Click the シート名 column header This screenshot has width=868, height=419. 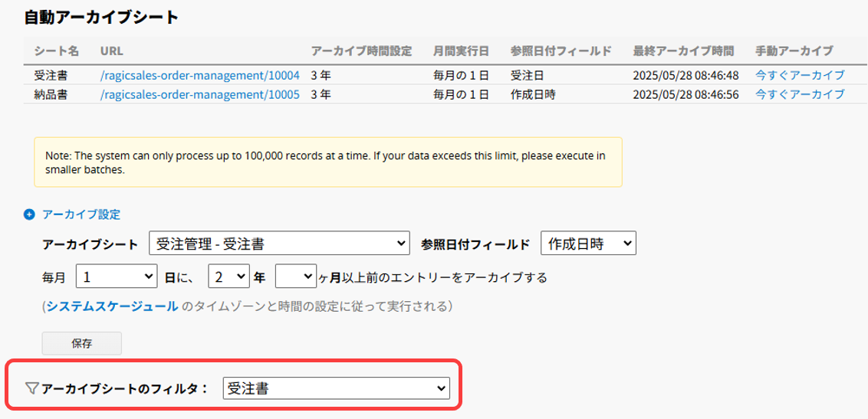coord(57,51)
